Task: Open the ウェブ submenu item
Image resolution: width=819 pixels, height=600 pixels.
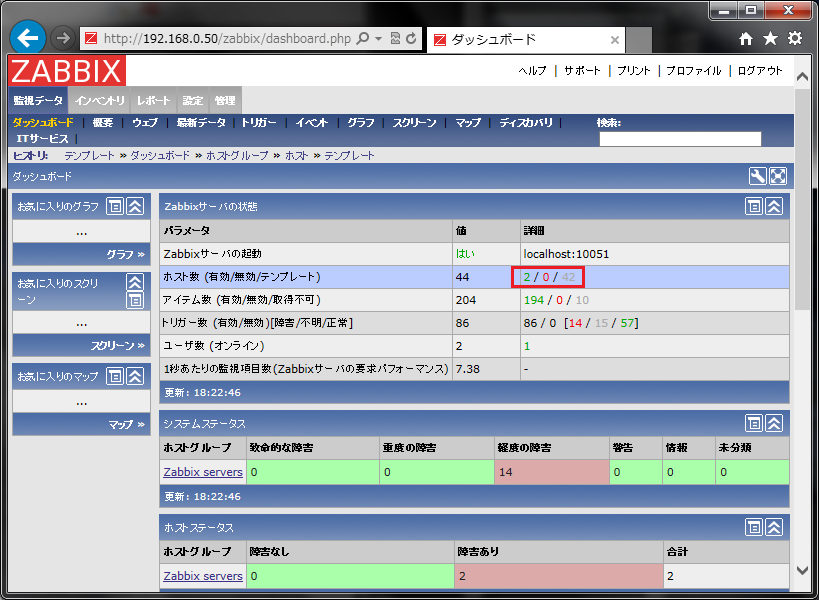Action: click(145, 122)
